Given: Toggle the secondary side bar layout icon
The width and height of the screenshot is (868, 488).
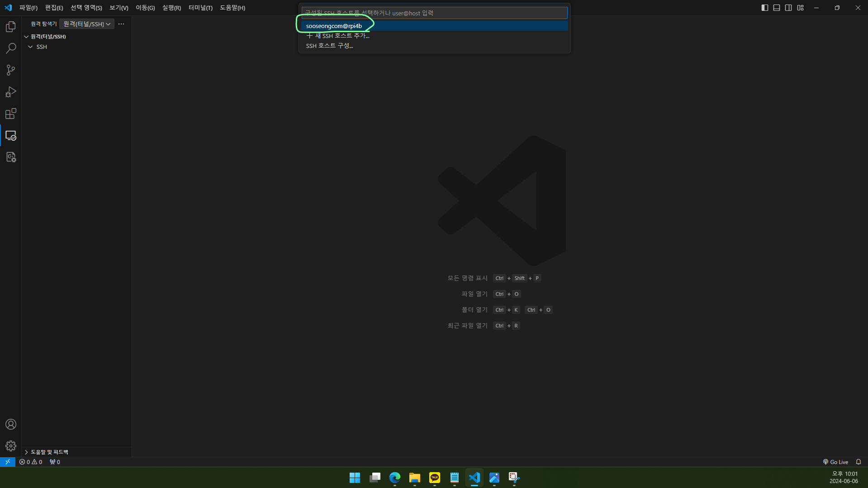Looking at the screenshot, I should (x=788, y=8).
